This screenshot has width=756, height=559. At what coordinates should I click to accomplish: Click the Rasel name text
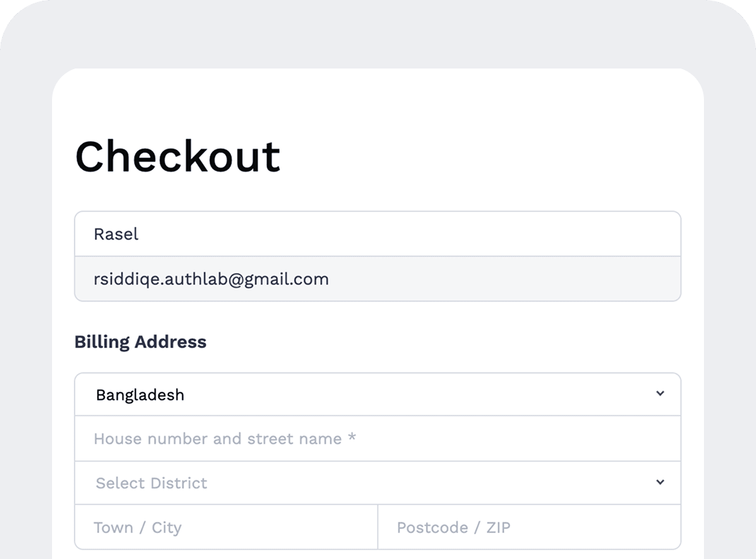tap(116, 234)
